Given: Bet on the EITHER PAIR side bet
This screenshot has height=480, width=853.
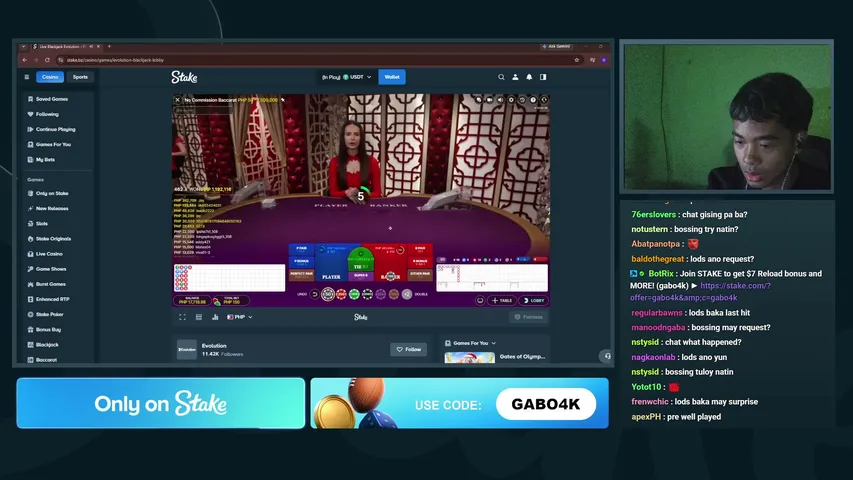Looking at the screenshot, I should point(420,275).
